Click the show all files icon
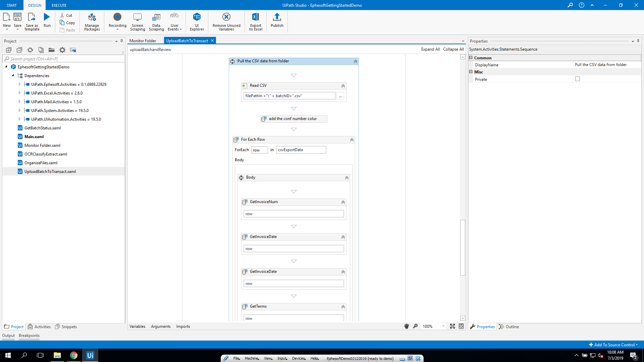Screen dimensions: 644x362 tap(41, 50)
